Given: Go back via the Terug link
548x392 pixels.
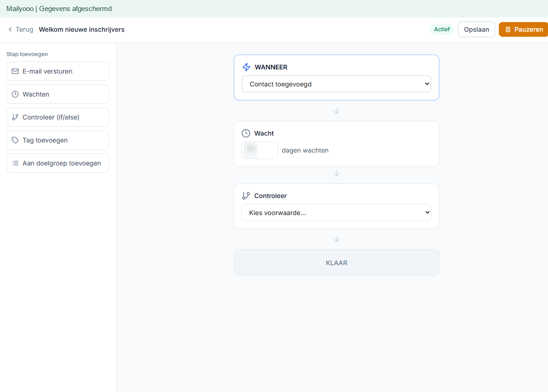Looking at the screenshot, I should tap(21, 29).
